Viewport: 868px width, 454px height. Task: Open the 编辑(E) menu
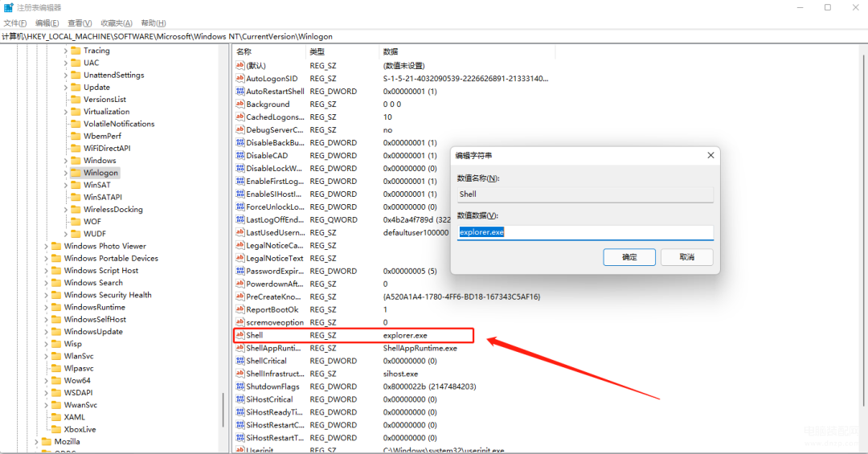click(47, 22)
